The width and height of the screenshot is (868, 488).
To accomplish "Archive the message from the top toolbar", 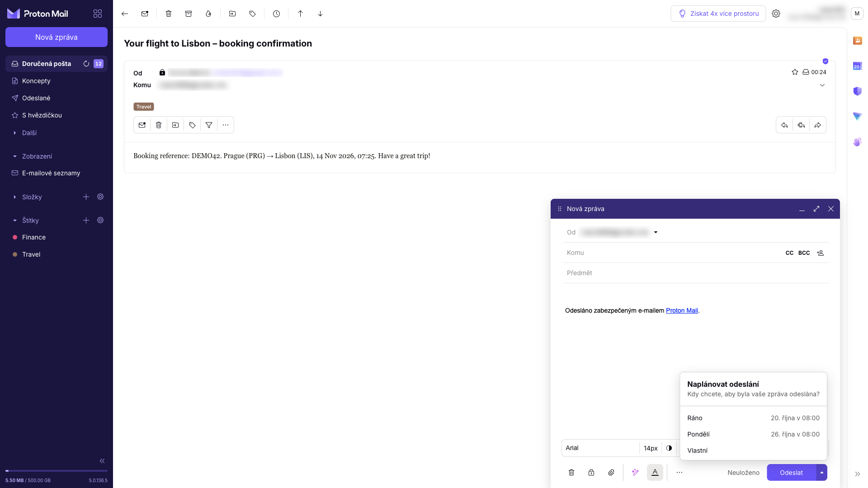I will [x=189, y=14].
